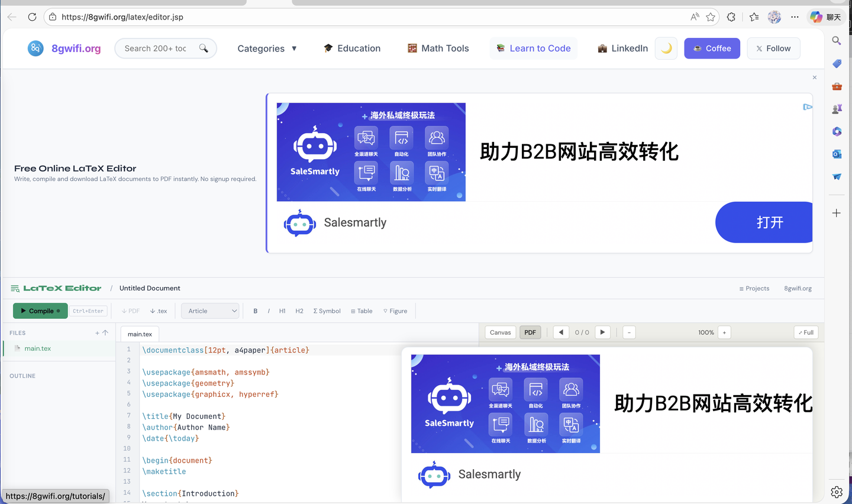852x504 pixels.
Task: Open the LinkedIn nav link
Action: point(623,49)
